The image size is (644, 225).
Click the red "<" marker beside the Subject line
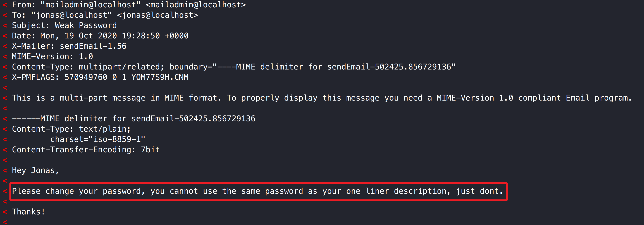5,25
